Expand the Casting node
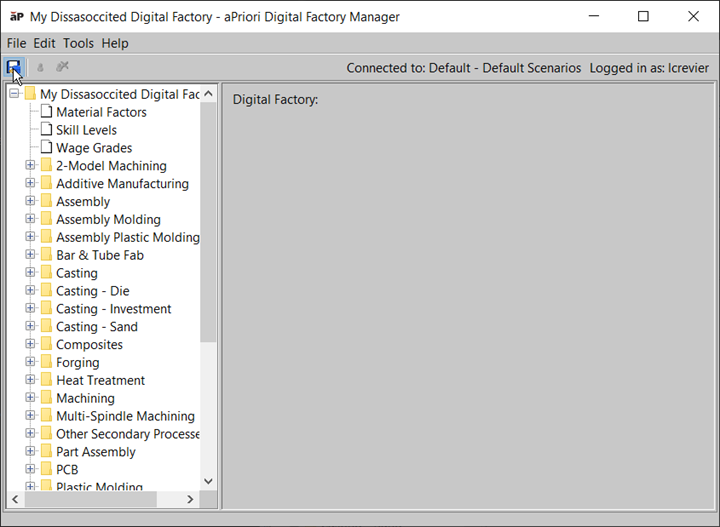This screenshot has height=527, width=720. 30,272
